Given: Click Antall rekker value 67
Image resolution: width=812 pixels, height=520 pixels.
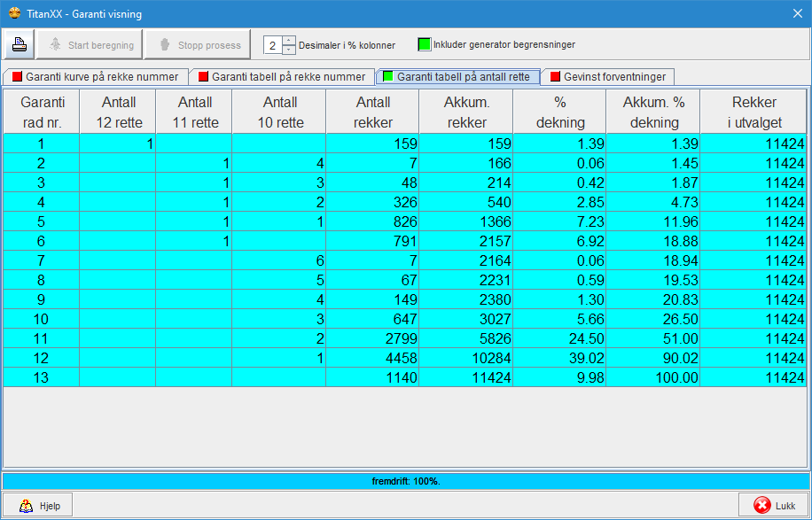Looking at the screenshot, I should click(x=372, y=280).
